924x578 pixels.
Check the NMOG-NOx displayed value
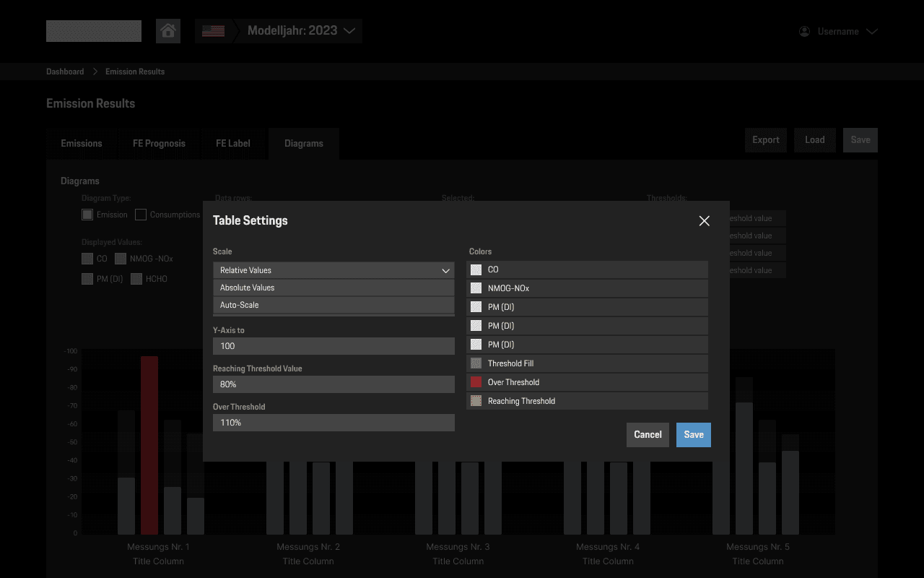(120, 258)
